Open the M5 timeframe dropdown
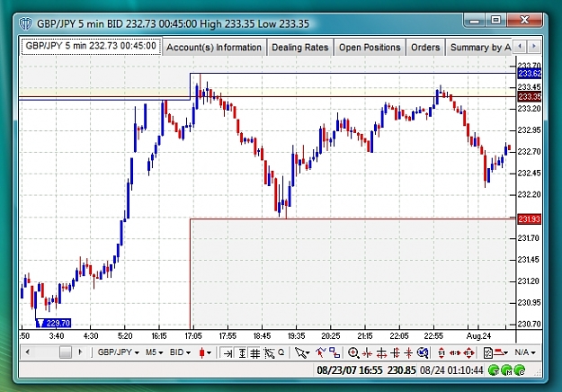Screen dimensions: 562x392 154,352
